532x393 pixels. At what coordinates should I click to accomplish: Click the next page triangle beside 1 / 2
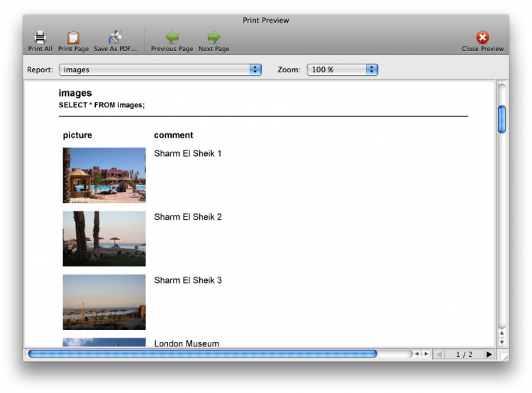point(489,354)
